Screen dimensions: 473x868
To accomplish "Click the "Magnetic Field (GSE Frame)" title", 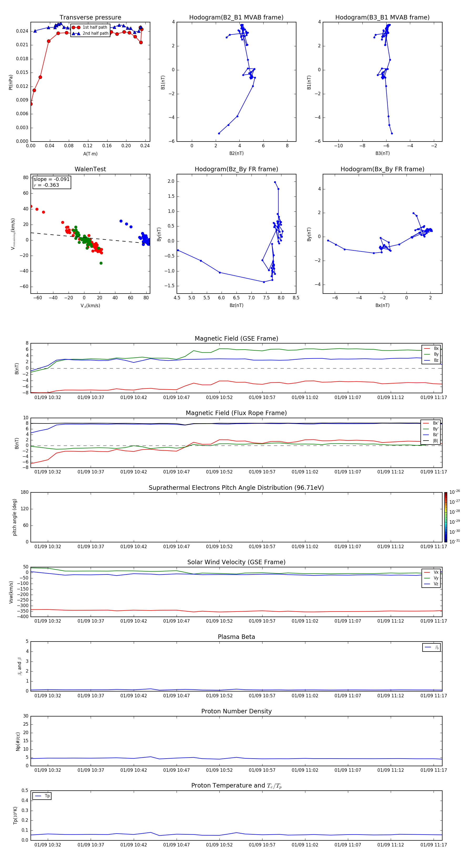I will click(236, 339).
